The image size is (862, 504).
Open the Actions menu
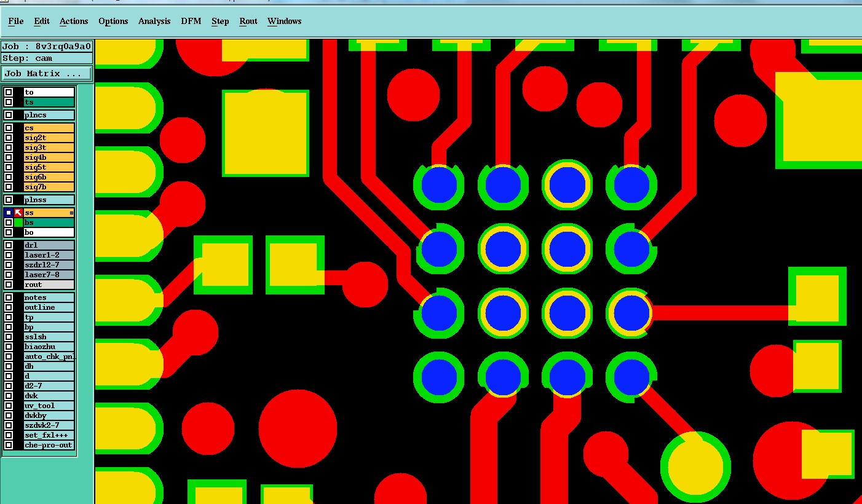(x=74, y=21)
